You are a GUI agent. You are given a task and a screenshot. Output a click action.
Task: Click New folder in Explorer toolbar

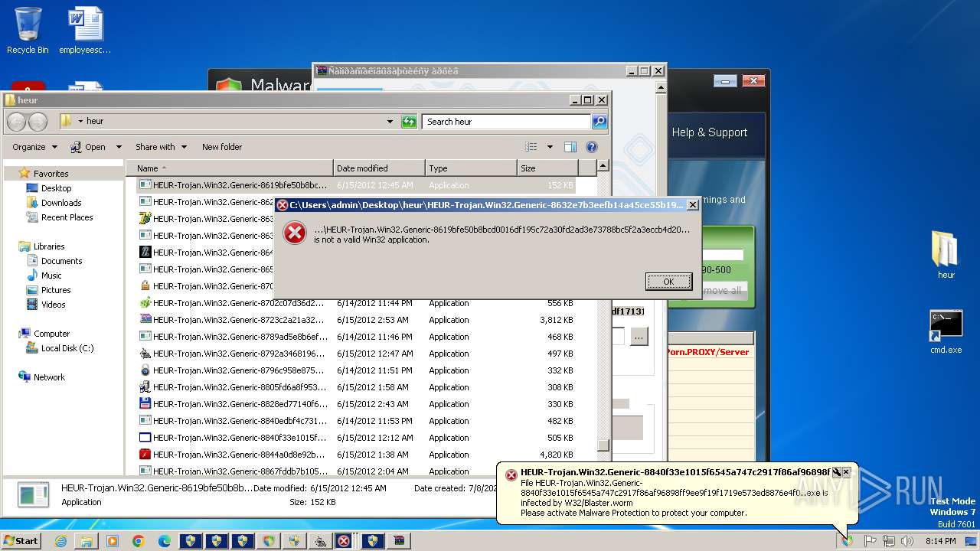(222, 147)
